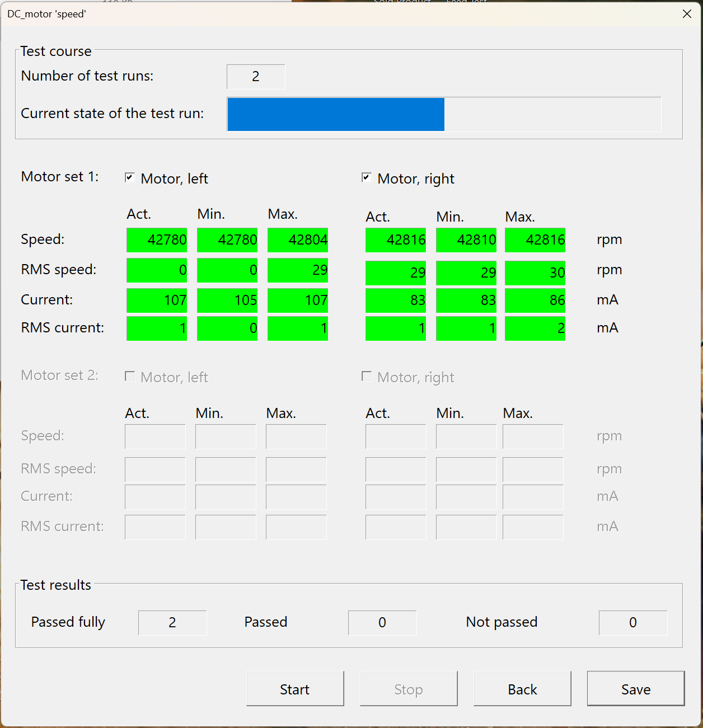Click the Number of test runs field

[255, 77]
